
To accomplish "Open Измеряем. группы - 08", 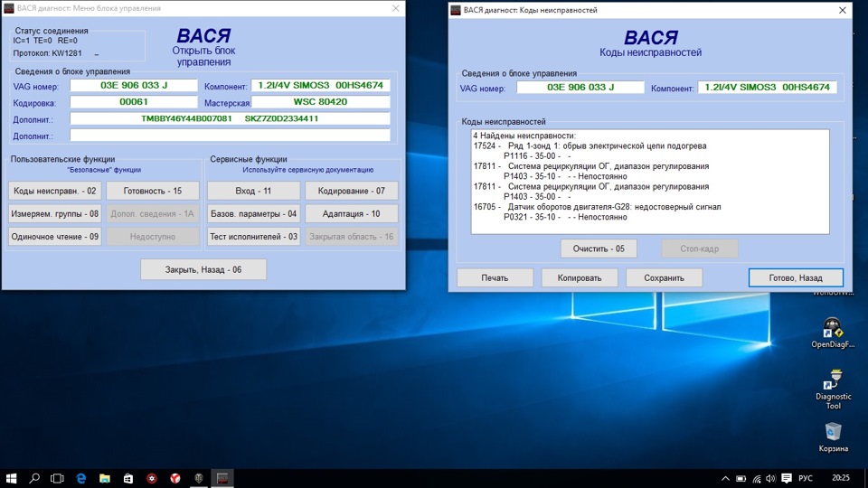I will [x=55, y=213].
